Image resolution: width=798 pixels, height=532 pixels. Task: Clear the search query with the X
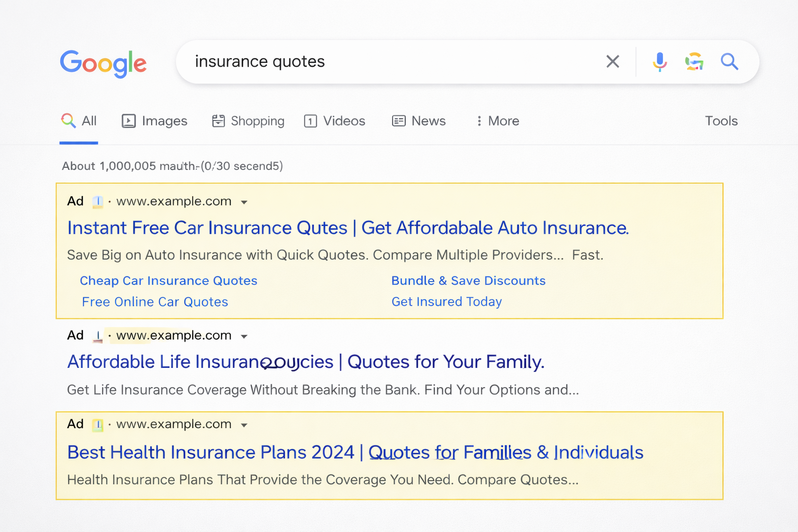point(613,61)
